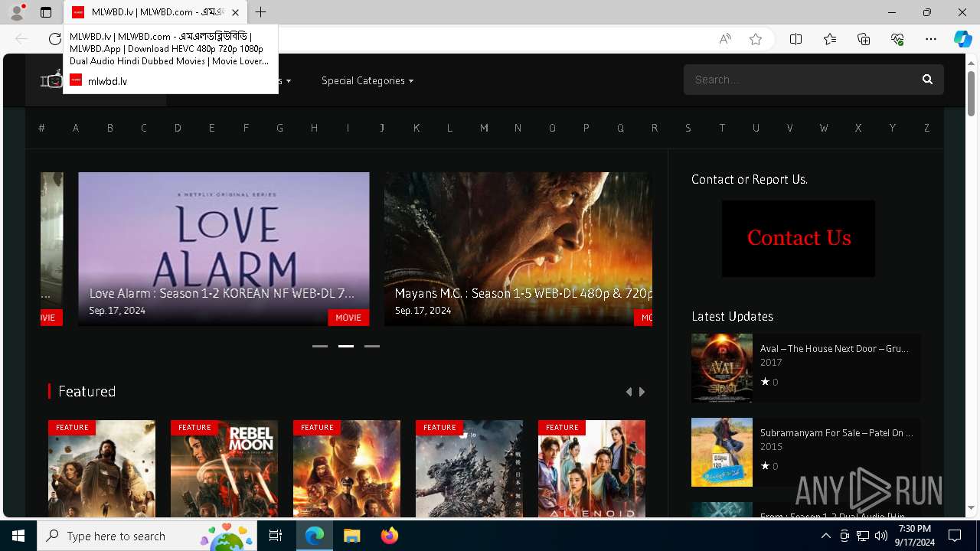The width and height of the screenshot is (980, 551).
Task: Open the notification center
Action: [955, 536]
